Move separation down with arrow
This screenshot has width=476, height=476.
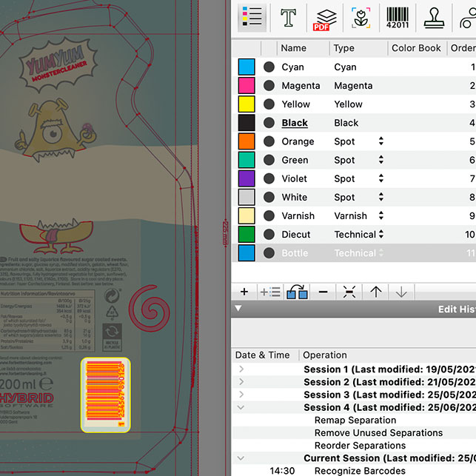[x=401, y=292]
